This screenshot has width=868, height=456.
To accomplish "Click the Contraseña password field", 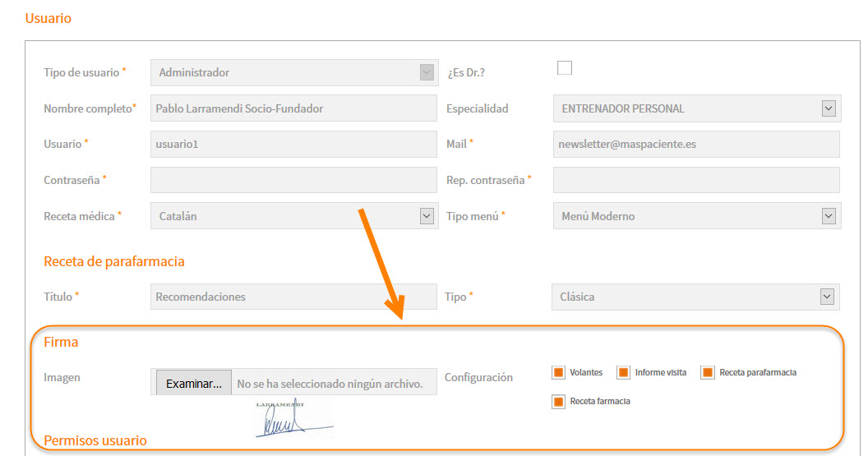I will 293,180.
